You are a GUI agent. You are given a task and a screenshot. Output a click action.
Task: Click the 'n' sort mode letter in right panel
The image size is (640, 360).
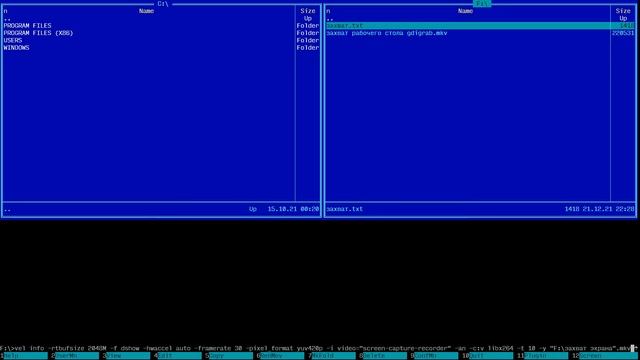328,11
